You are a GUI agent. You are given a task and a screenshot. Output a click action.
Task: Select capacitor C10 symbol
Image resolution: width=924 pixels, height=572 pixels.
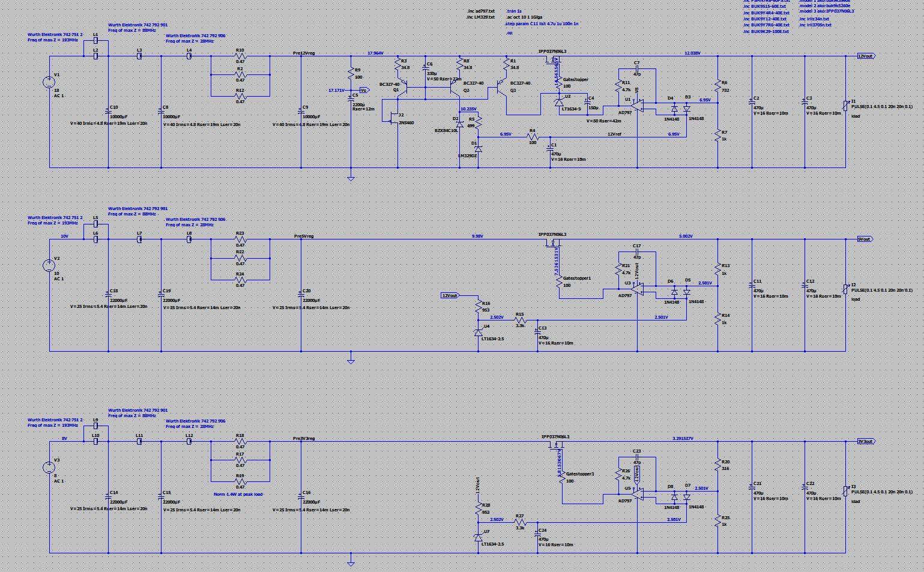108,112
